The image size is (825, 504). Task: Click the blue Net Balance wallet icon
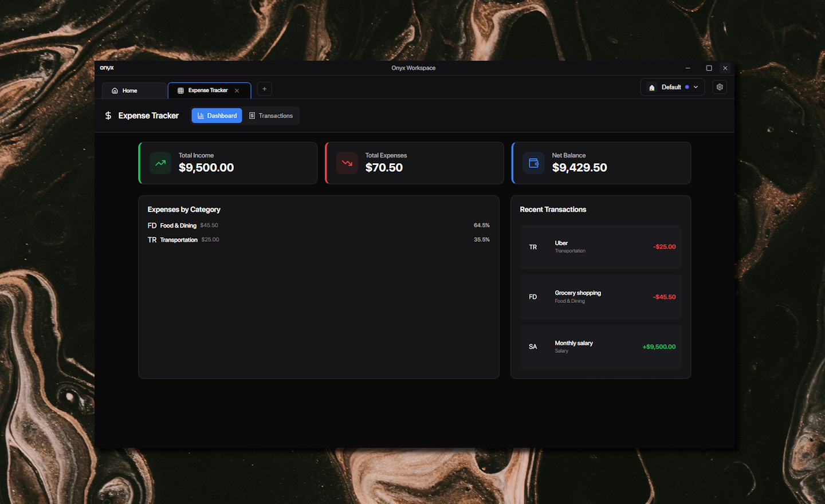pos(533,163)
